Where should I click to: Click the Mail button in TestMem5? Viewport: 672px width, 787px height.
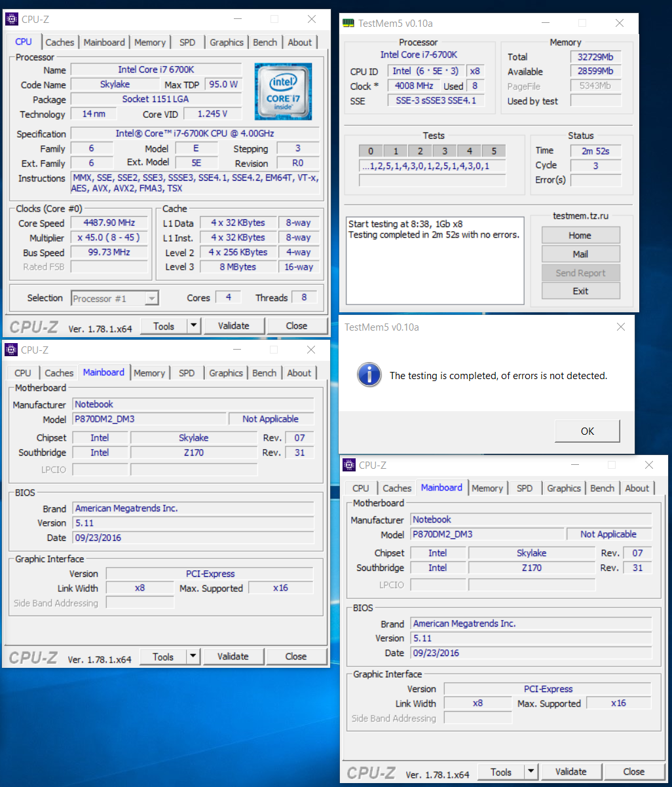[x=580, y=254]
